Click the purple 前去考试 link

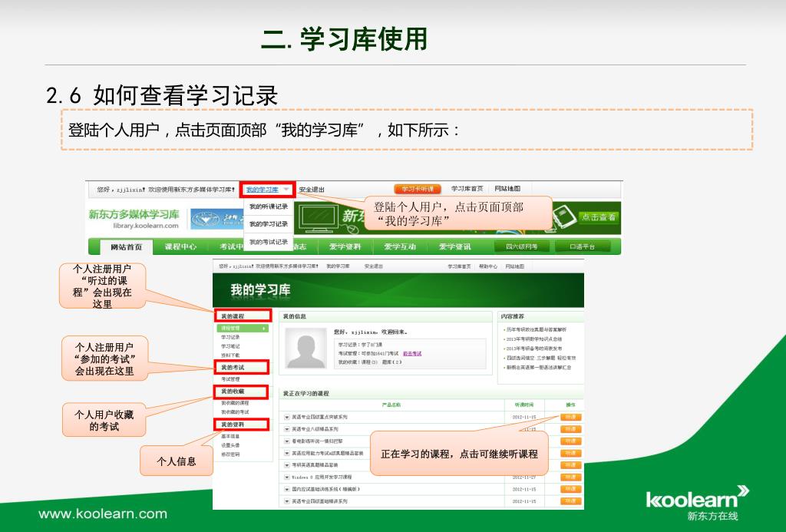point(412,353)
